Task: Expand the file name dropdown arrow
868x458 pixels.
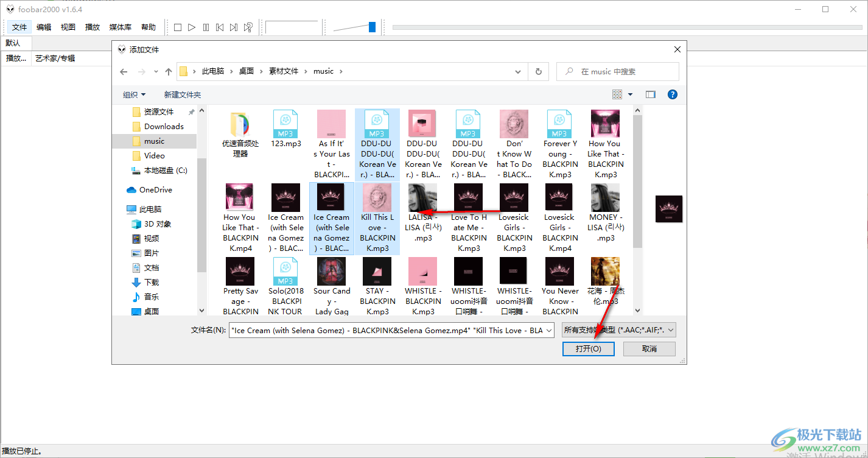Action: [548, 330]
